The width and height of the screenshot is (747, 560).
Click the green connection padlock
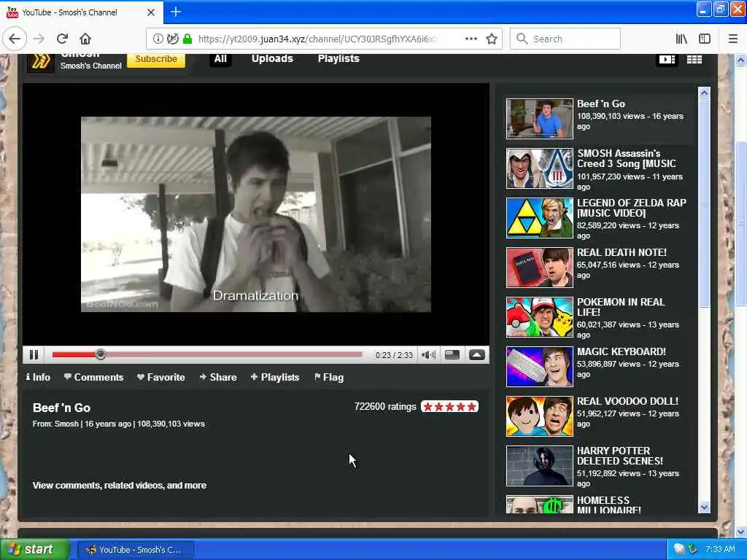(187, 39)
